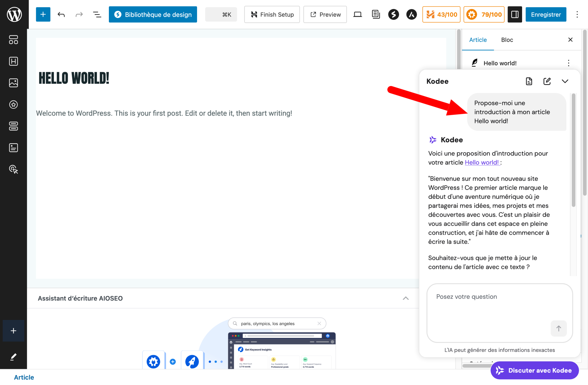
Task: Open the Spectra lightning icon
Action: (393, 14)
